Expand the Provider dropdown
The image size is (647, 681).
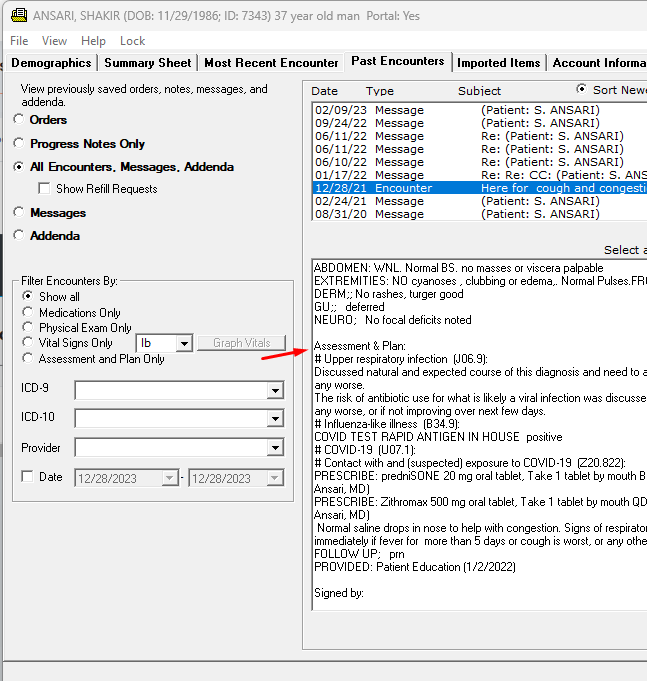coord(275,448)
